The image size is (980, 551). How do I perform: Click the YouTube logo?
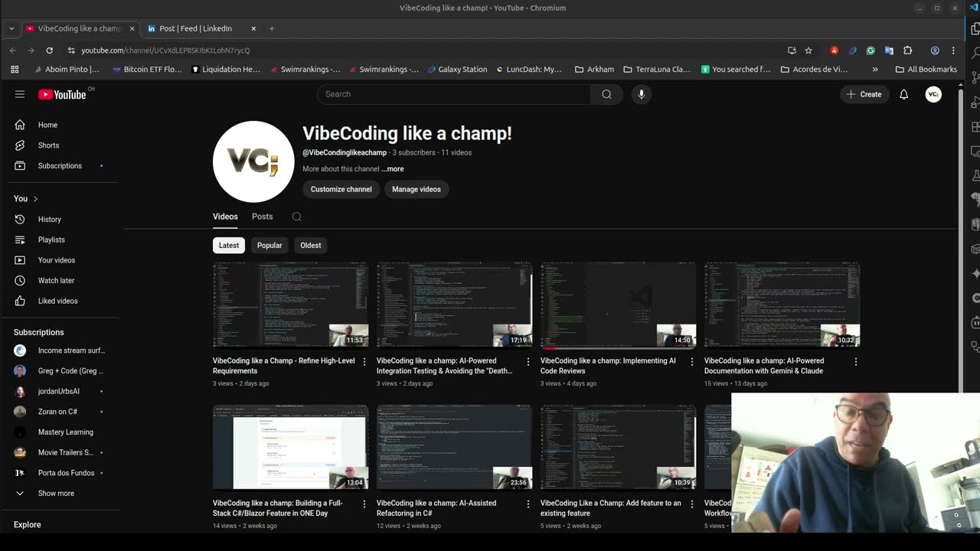pos(62,94)
